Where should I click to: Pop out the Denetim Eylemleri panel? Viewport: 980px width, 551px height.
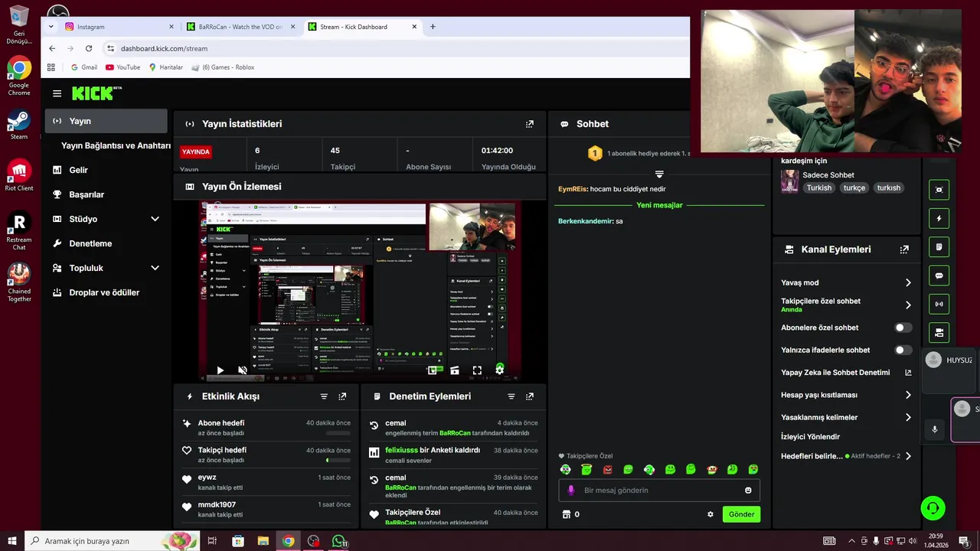530,396
